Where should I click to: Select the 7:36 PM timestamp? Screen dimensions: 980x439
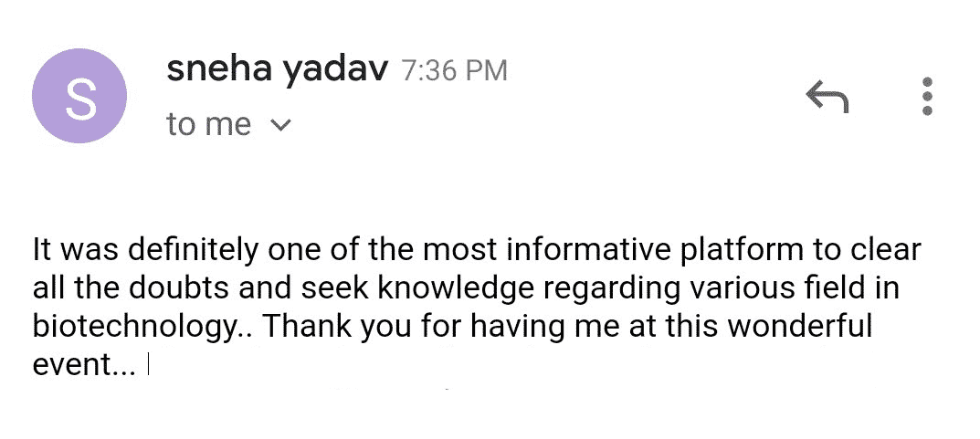pyautogui.click(x=454, y=70)
